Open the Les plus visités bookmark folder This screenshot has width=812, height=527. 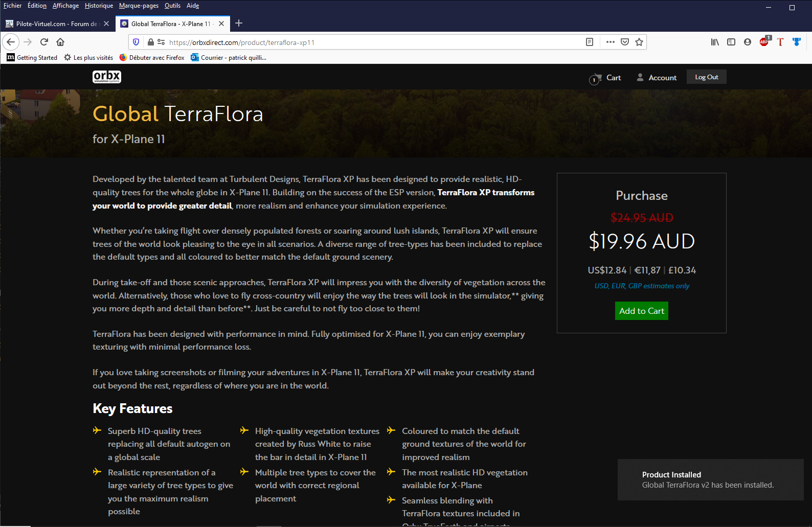pos(88,57)
